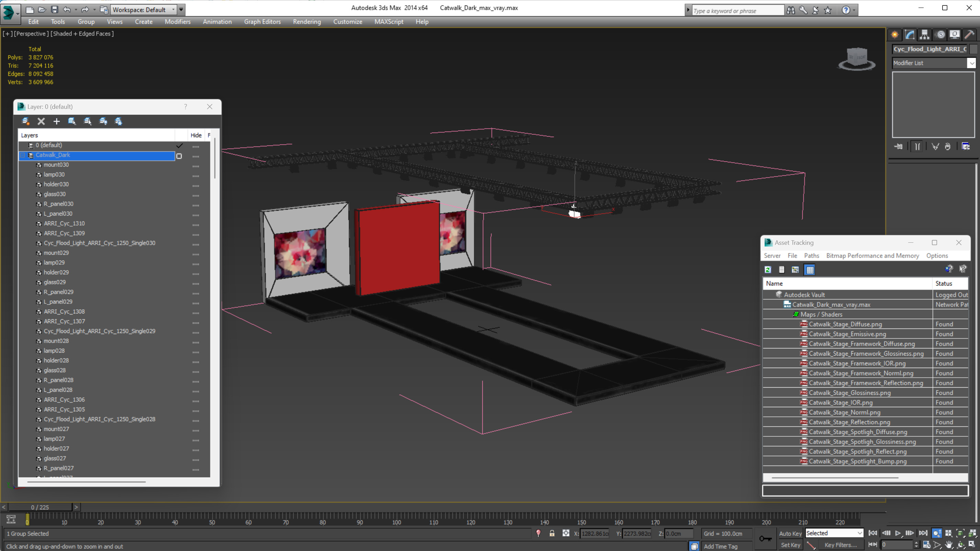Open the Create command panel tab
The width and height of the screenshot is (980, 551).
click(x=894, y=35)
